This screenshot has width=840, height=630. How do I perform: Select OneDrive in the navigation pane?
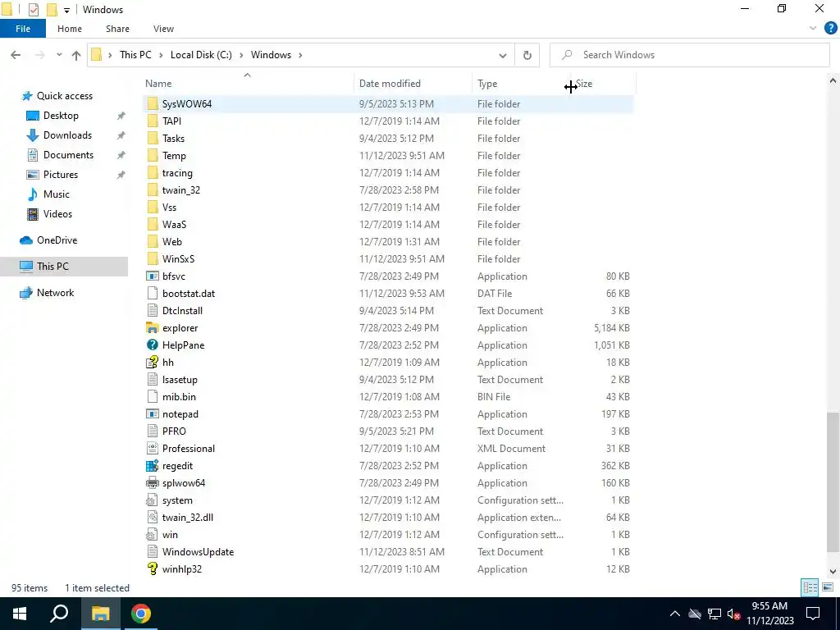[57, 240]
